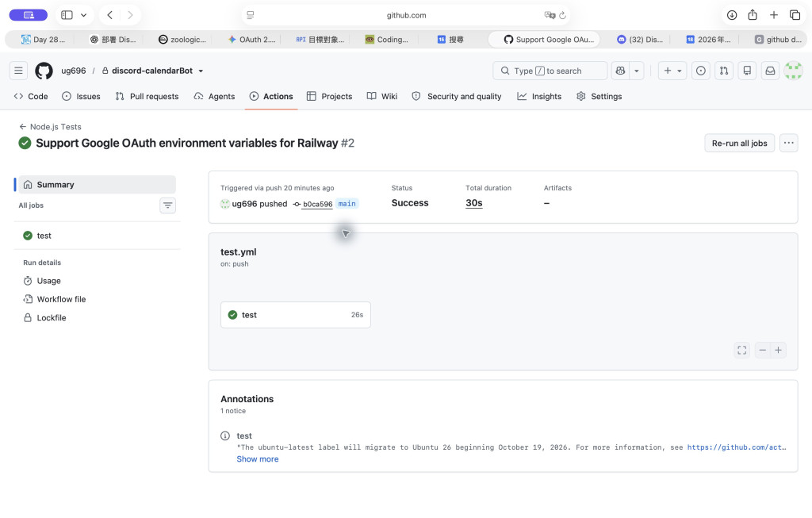Screen dimensions: 812x518
Task: Open the Actions tab
Action: pos(271,96)
